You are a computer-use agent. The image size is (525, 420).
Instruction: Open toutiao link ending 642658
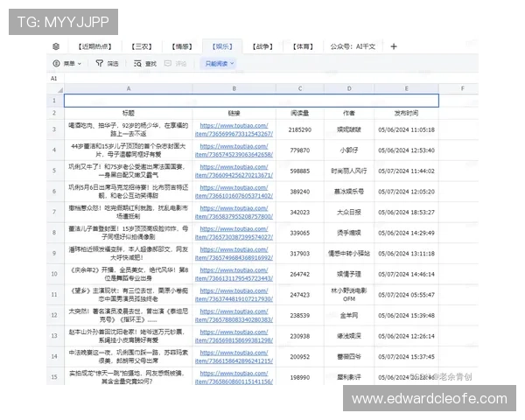234,150
